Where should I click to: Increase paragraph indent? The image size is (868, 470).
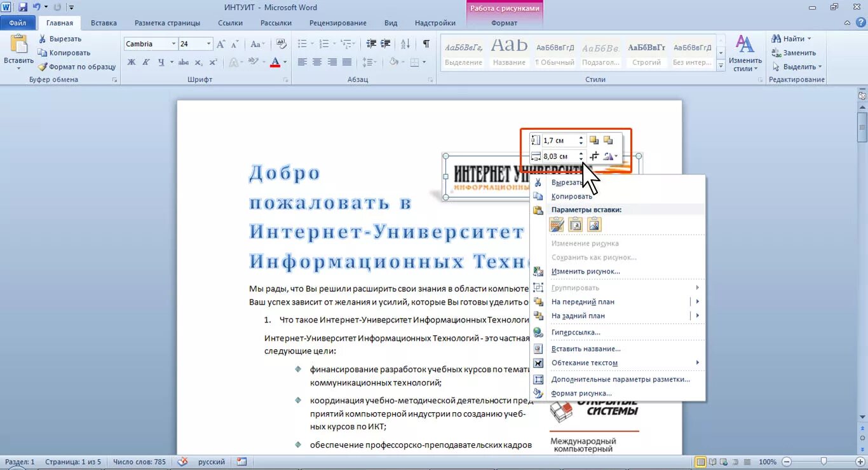coord(386,44)
